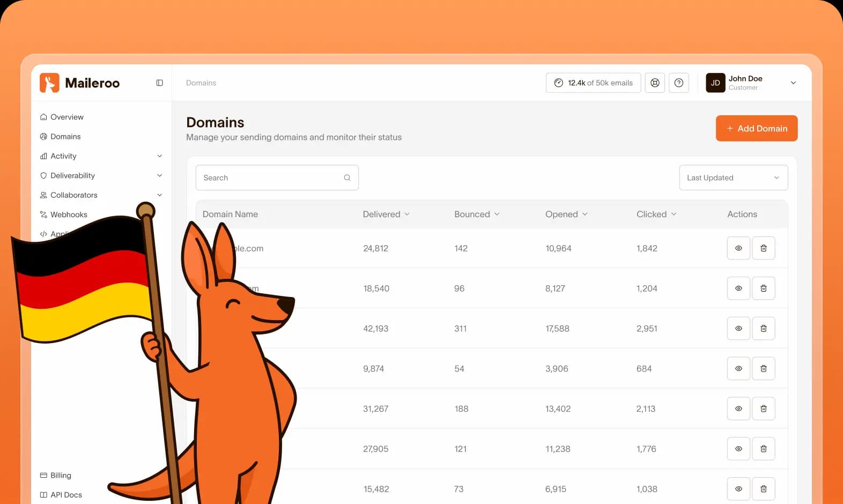Delete the domain with 27,905 delivered
Viewport: 843px width, 504px height.
[763, 449]
